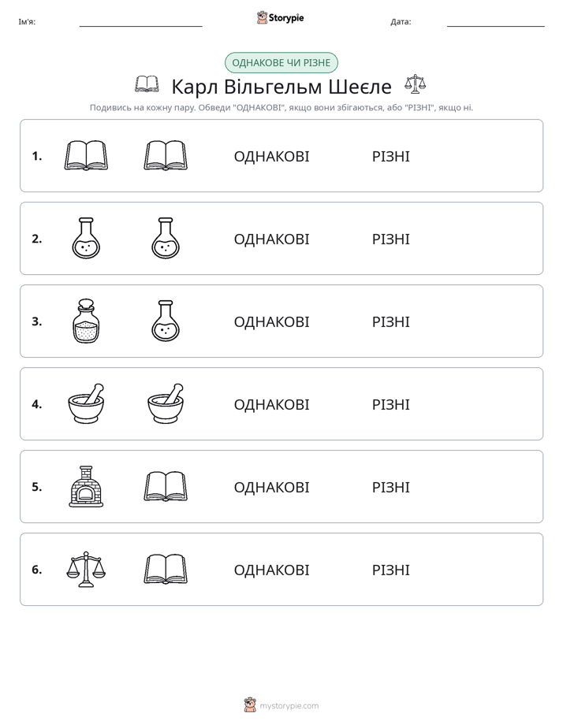The image size is (563, 728).
Task: Click the Карл Вільгельм Шеєле title
Action: 281,87
